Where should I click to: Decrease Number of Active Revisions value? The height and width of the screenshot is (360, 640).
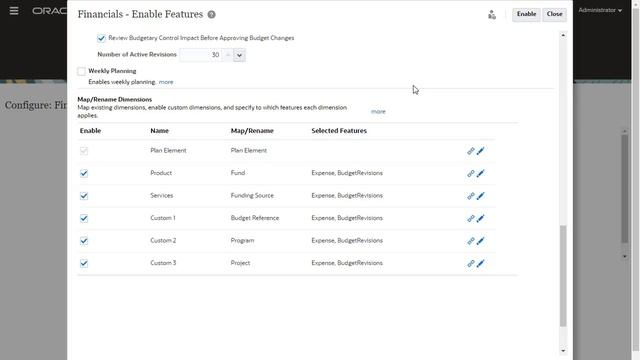pos(240,55)
